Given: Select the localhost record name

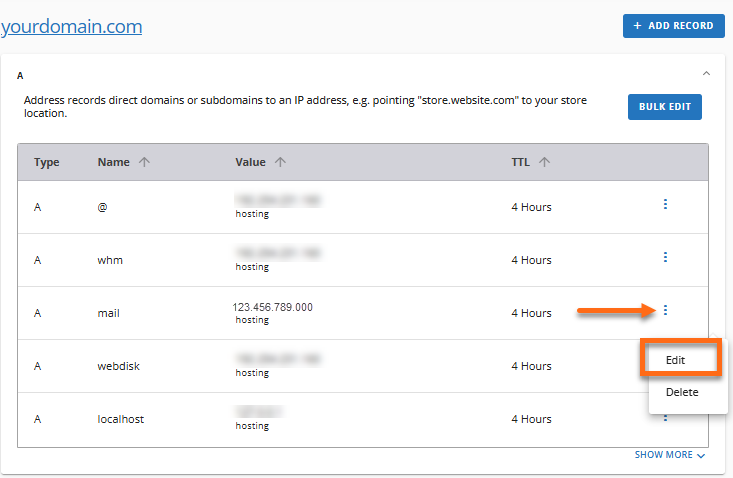Looking at the screenshot, I should (x=120, y=419).
